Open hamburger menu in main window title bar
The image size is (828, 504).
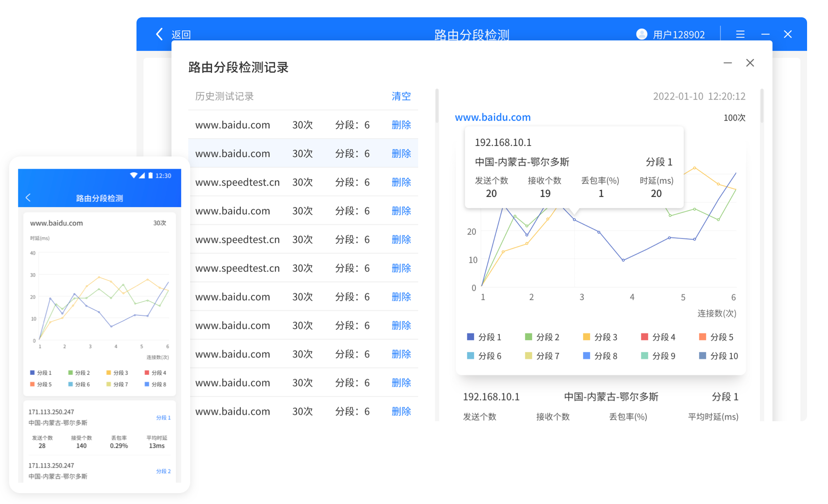(740, 34)
